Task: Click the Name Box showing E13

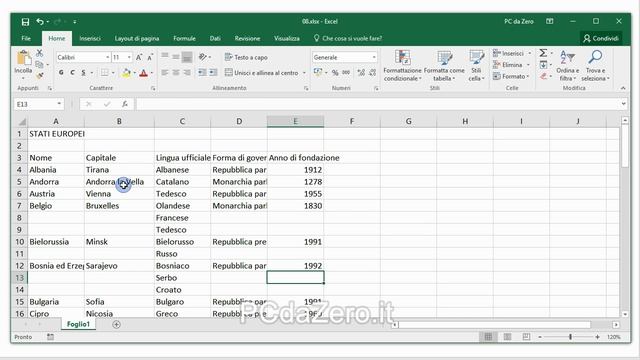Action: [x=39, y=104]
